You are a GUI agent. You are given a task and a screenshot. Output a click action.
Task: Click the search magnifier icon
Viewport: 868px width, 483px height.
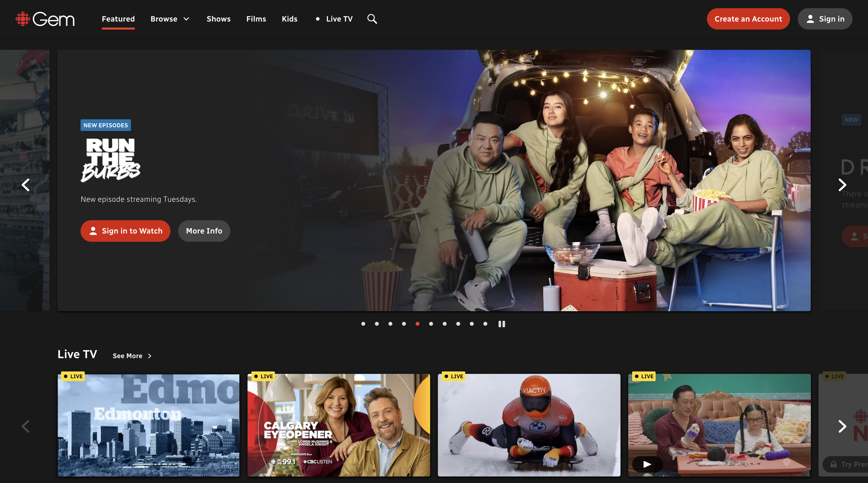[x=372, y=19]
